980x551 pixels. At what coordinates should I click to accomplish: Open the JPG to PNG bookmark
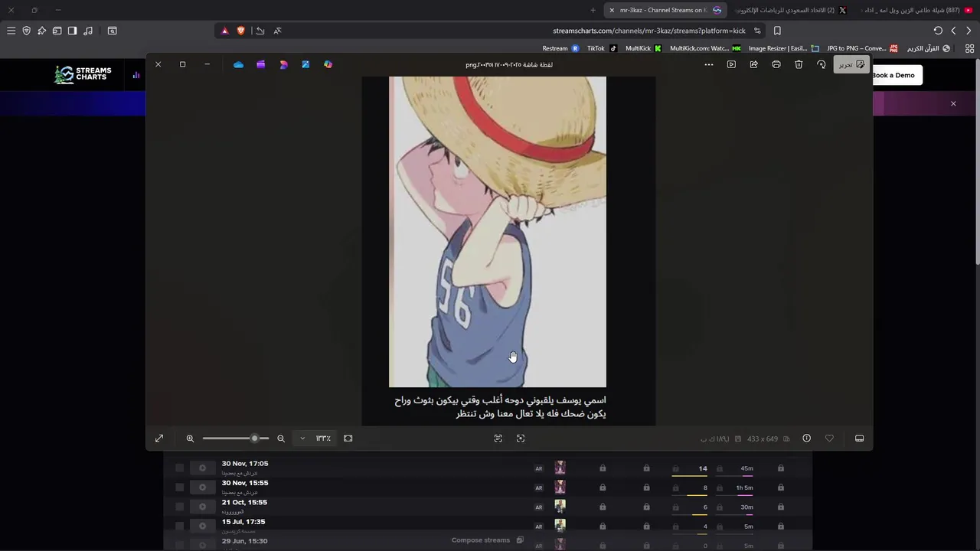(862, 48)
